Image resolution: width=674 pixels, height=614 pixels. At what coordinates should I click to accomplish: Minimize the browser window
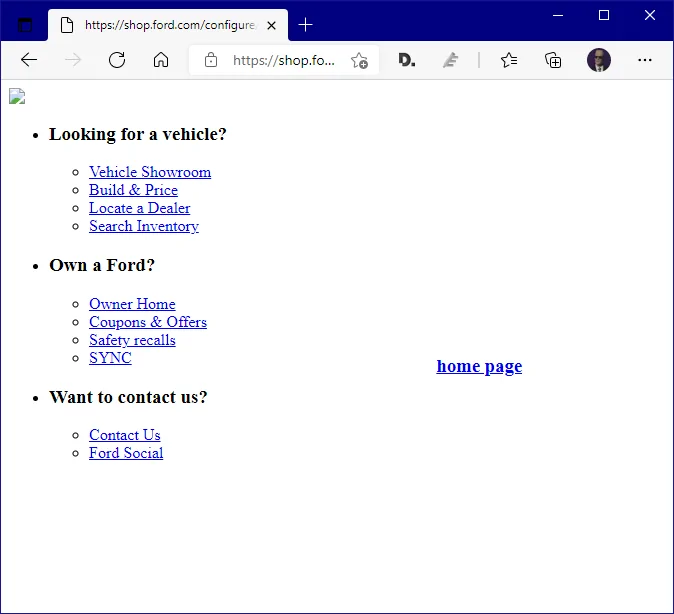(x=558, y=15)
